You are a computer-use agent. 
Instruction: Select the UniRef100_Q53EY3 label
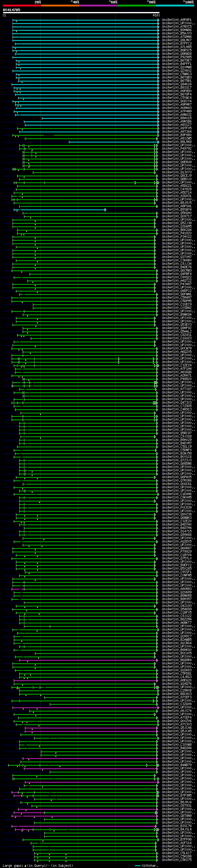177,325
